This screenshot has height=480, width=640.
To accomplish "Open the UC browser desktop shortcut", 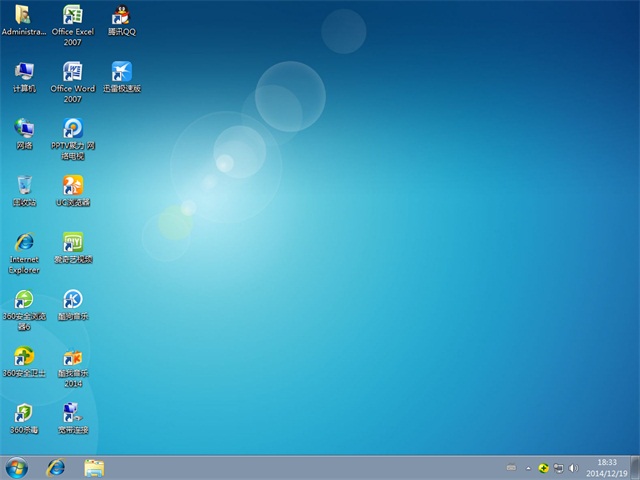I will (x=72, y=186).
